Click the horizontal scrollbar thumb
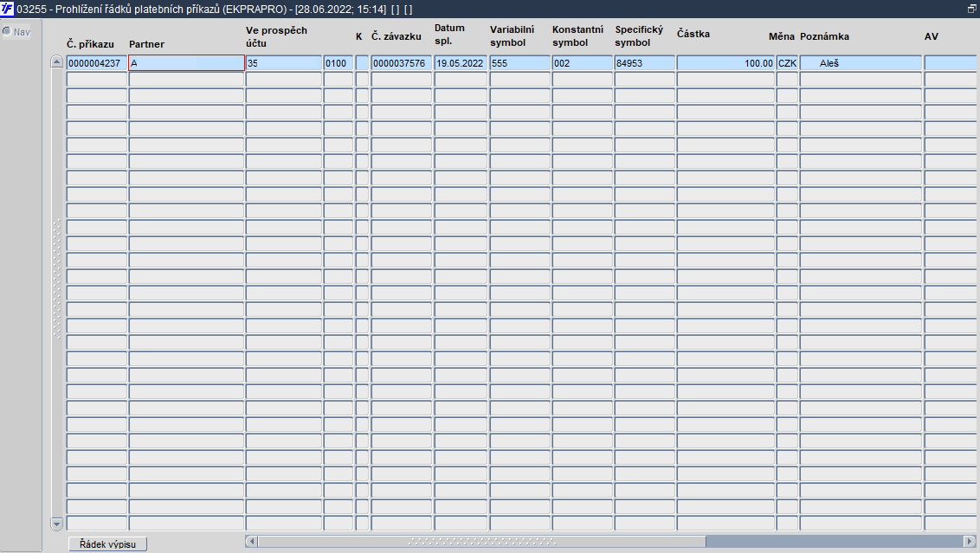Screen dimensions: 980x553 pyautogui.click(x=482, y=541)
